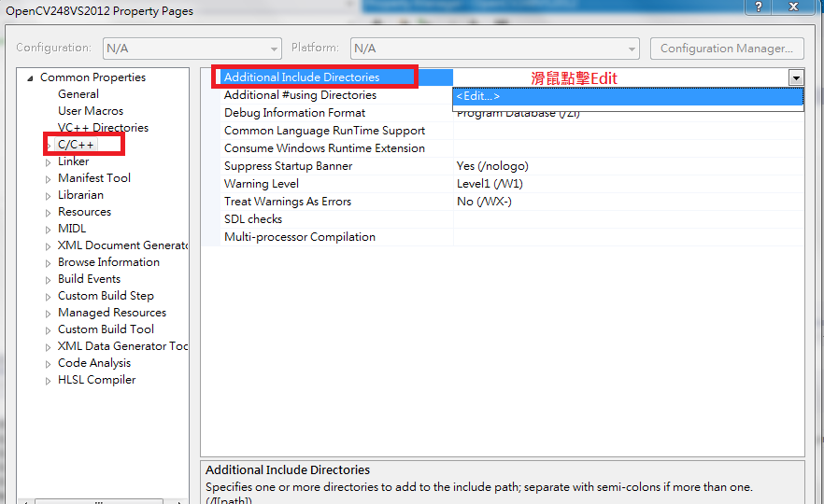Select Additional Include Directories property

point(302,77)
